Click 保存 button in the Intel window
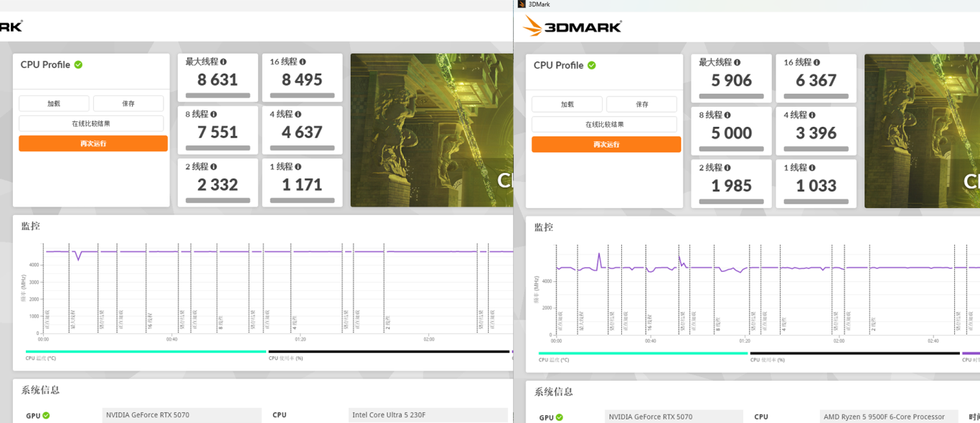Screen dimensions: 980x423 click(128, 103)
